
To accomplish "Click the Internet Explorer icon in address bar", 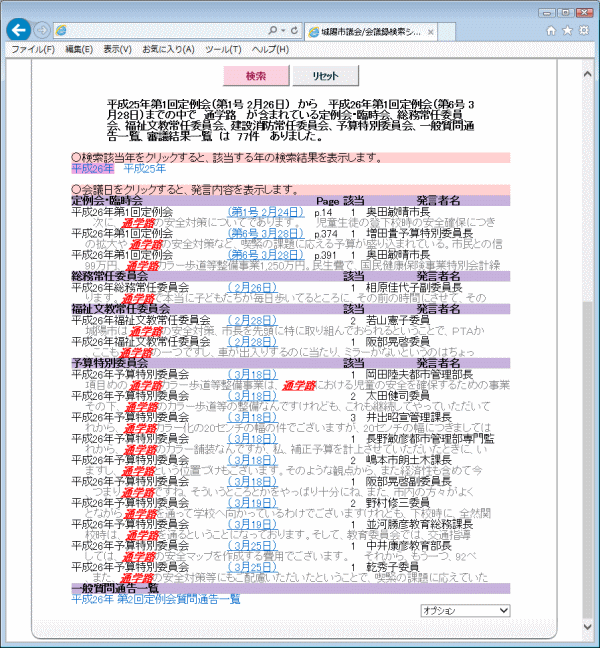I will 61,31.
